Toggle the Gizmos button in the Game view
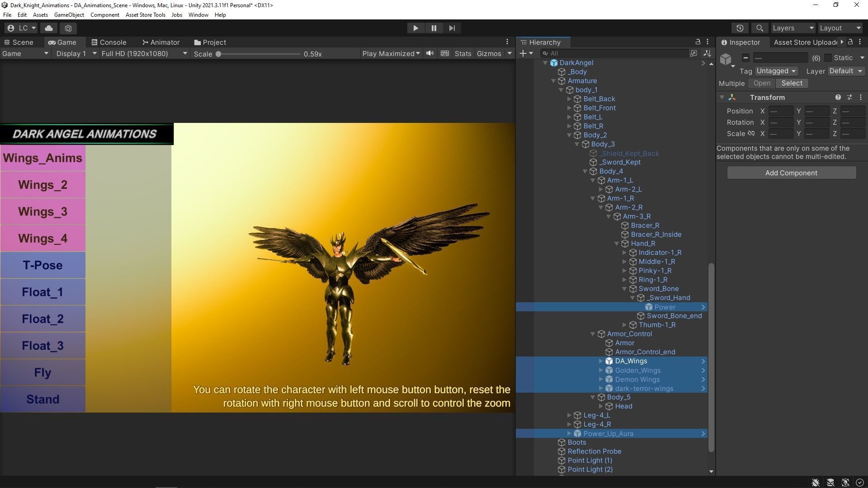 (x=489, y=53)
